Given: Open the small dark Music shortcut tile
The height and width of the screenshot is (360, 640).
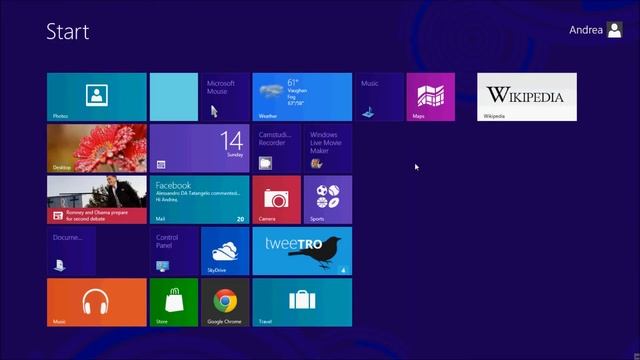Looking at the screenshot, I should (379, 97).
